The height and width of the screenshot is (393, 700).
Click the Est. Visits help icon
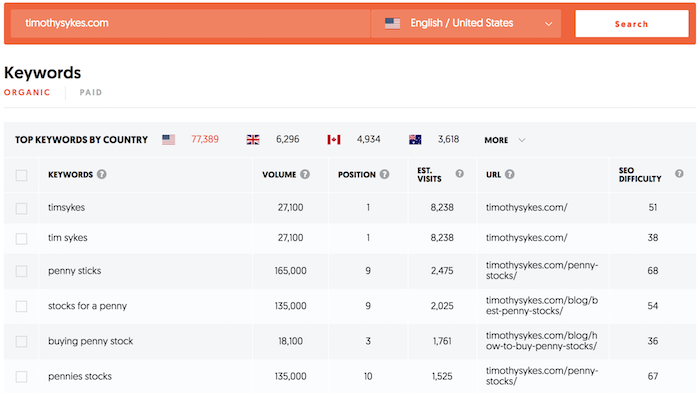pyautogui.click(x=459, y=173)
